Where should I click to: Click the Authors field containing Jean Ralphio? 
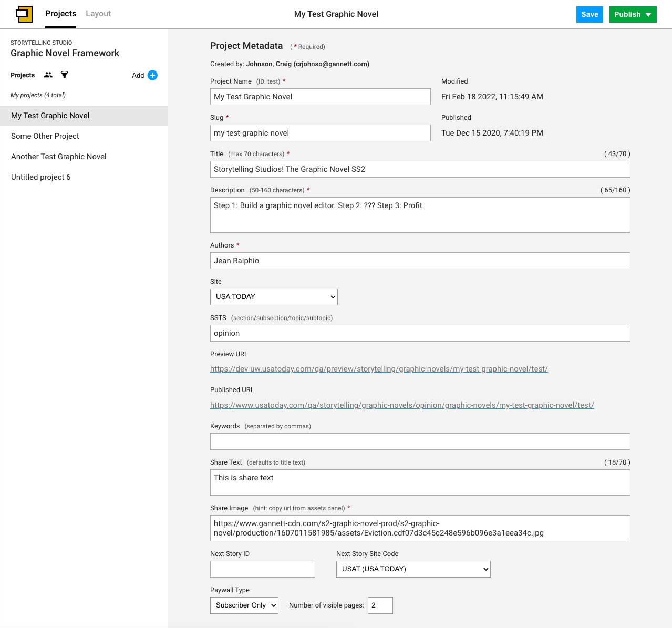pyautogui.click(x=420, y=261)
